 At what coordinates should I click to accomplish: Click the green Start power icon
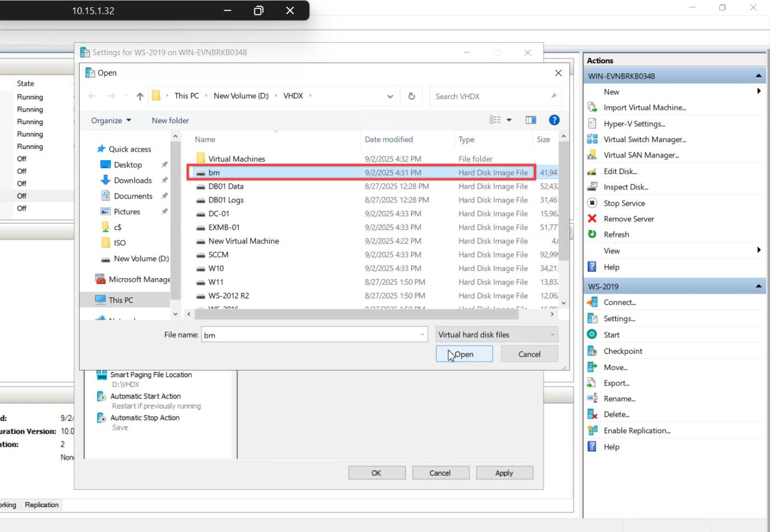coord(592,335)
